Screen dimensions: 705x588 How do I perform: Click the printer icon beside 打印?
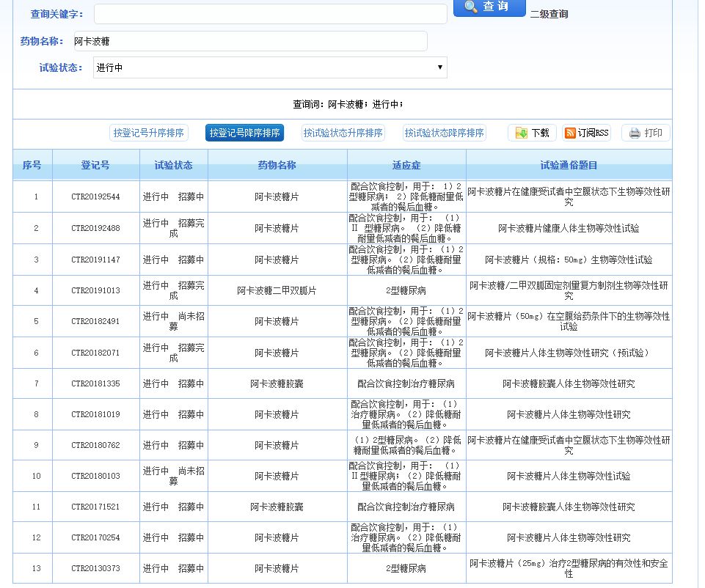(x=635, y=133)
